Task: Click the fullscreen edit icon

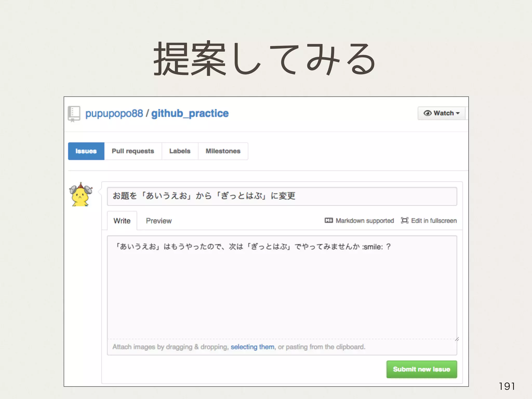Action: click(404, 221)
